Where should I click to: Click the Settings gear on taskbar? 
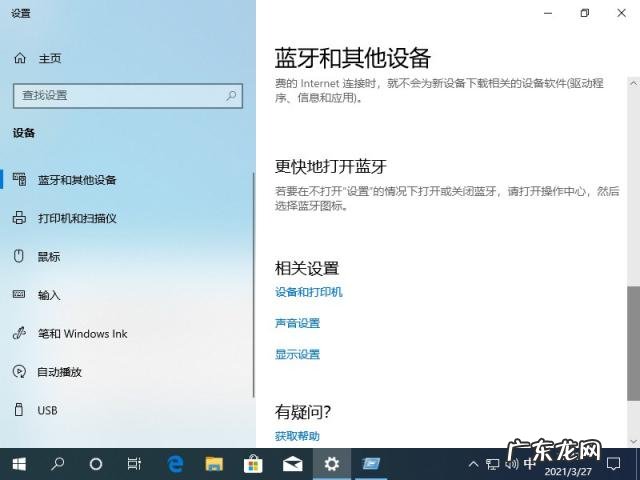coord(331,464)
